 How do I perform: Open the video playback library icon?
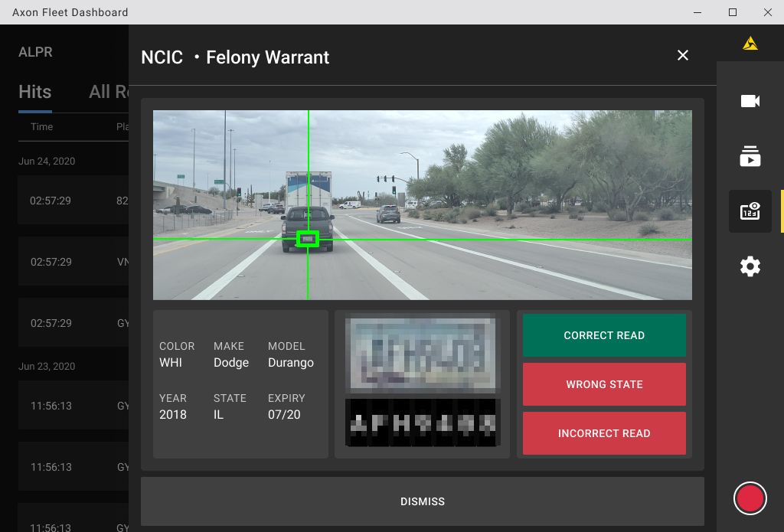click(x=750, y=156)
